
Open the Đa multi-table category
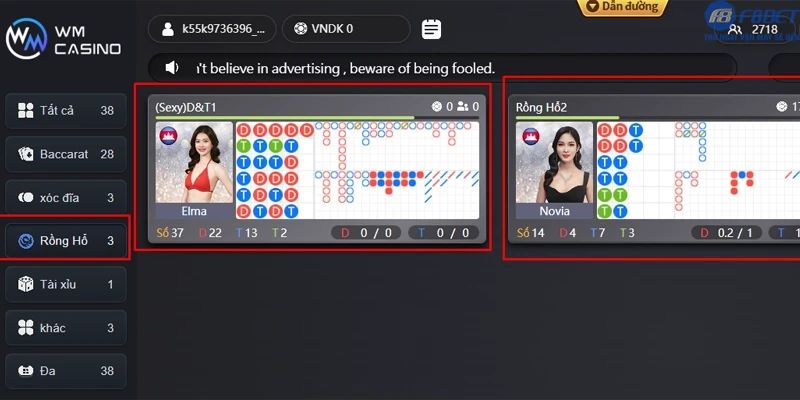(x=66, y=371)
